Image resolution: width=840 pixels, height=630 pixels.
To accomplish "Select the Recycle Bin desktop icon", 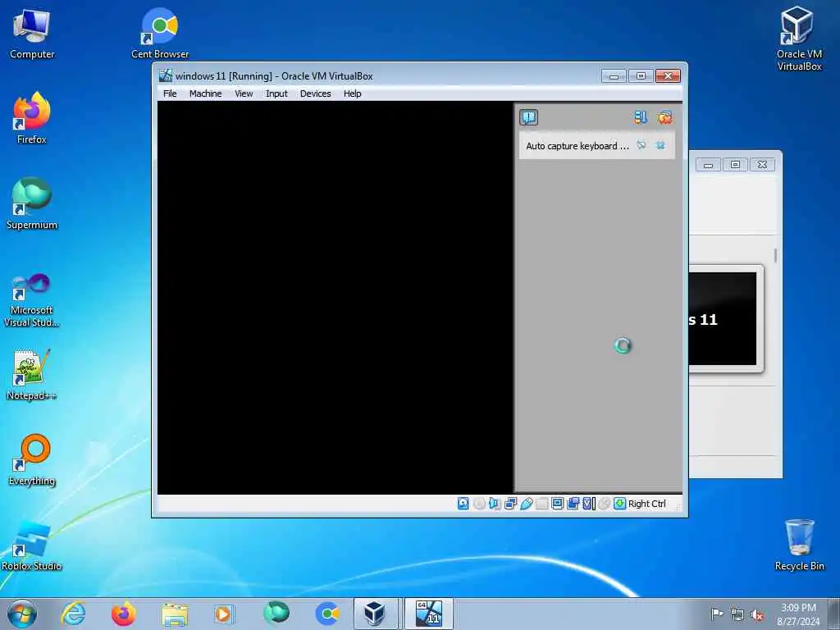I will tap(799, 545).
